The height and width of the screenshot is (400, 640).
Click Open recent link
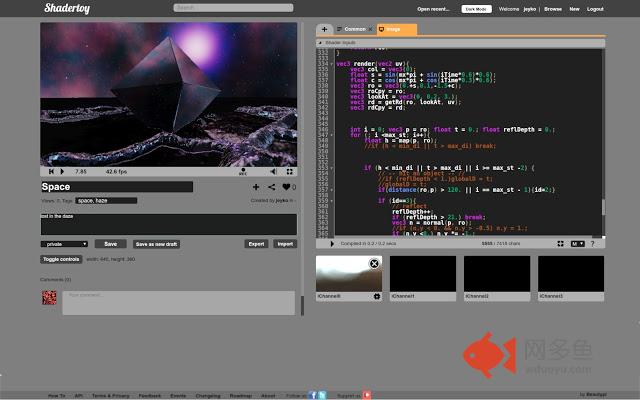coord(433,9)
